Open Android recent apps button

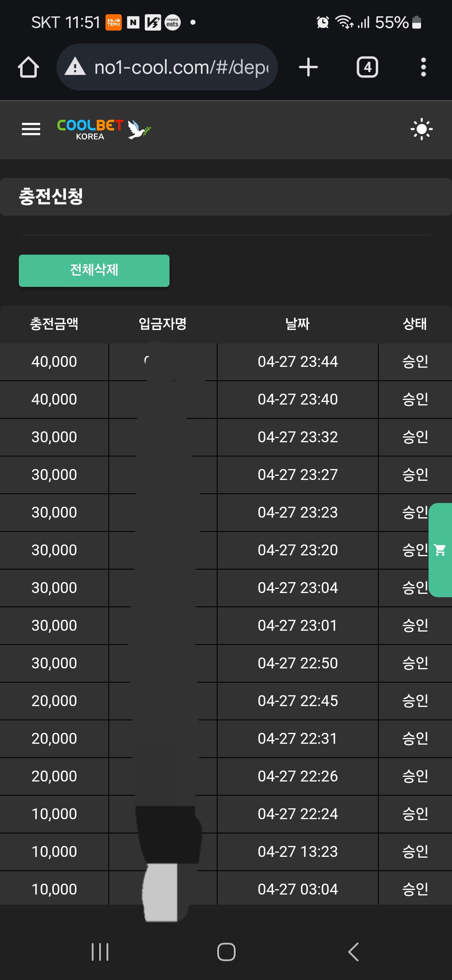(100, 952)
